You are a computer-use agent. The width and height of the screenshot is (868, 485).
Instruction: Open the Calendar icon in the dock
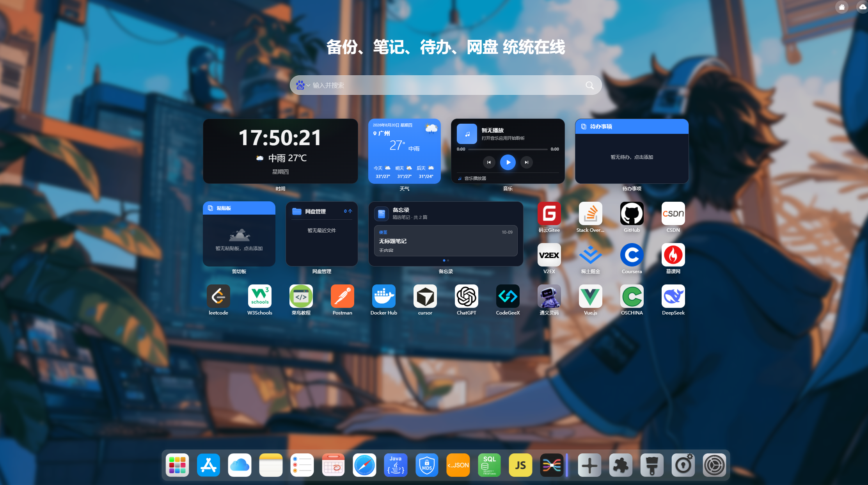point(333,465)
